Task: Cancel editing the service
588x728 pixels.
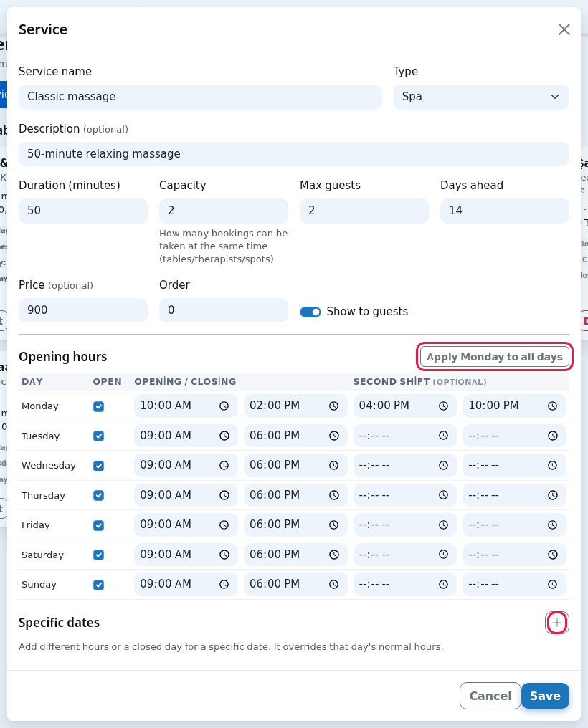Action: (x=490, y=696)
